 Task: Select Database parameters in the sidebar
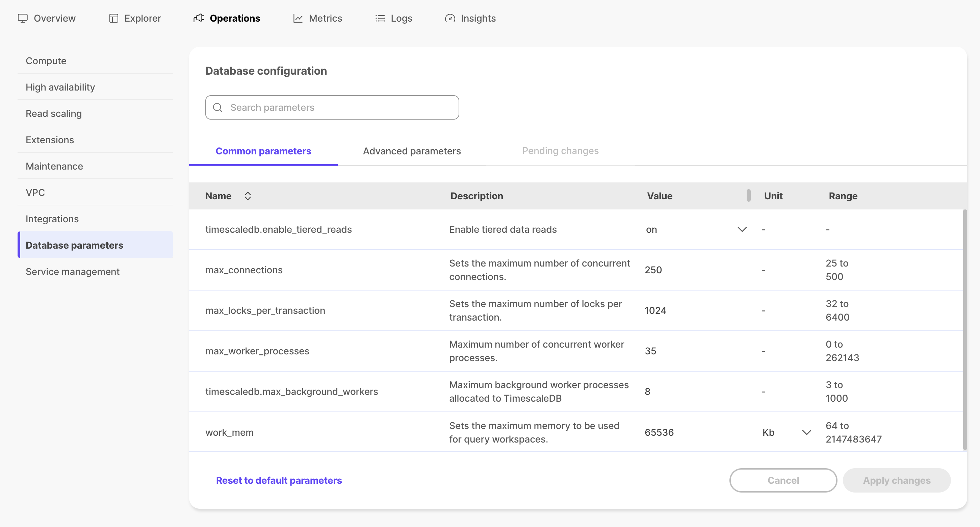click(x=74, y=245)
